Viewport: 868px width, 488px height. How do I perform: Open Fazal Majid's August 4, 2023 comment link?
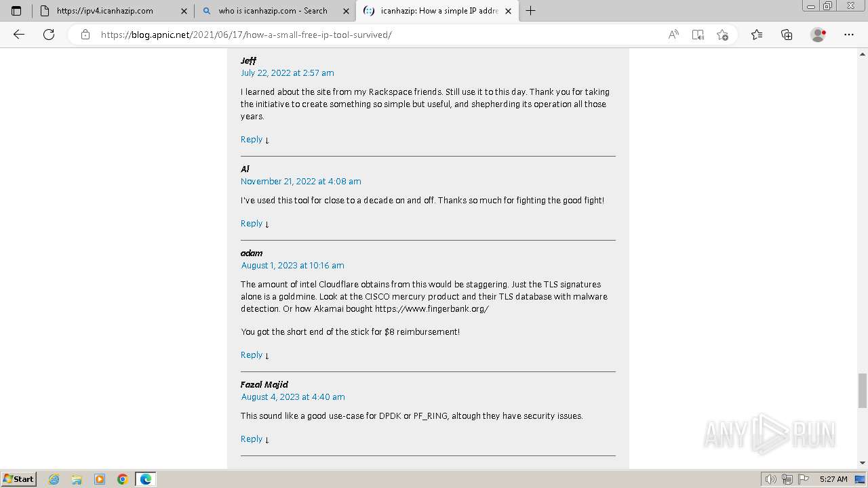pyautogui.click(x=293, y=397)
